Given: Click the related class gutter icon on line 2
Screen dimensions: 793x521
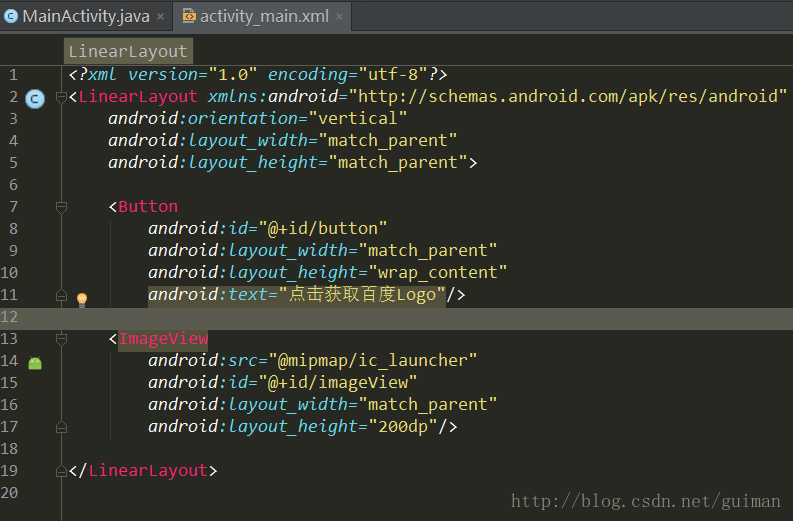Looking at the screenshot, I should (x=35, y=98).
